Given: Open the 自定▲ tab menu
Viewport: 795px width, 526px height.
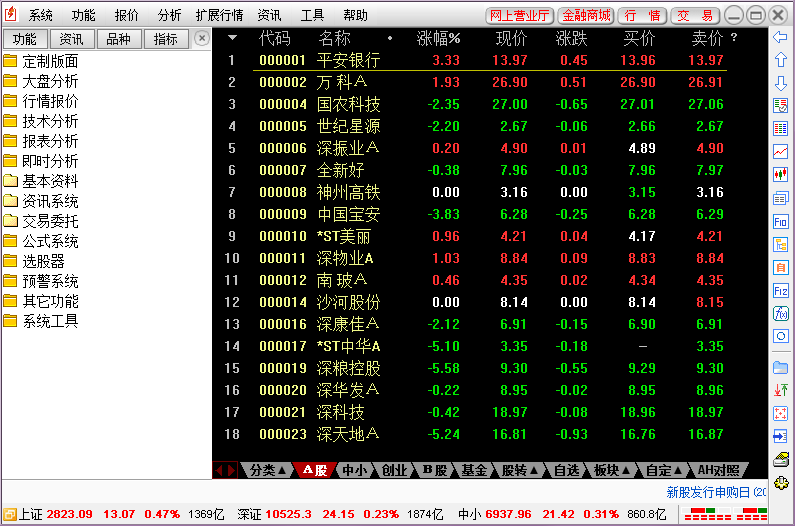Looking at the screenshot, I should (664, 470).
